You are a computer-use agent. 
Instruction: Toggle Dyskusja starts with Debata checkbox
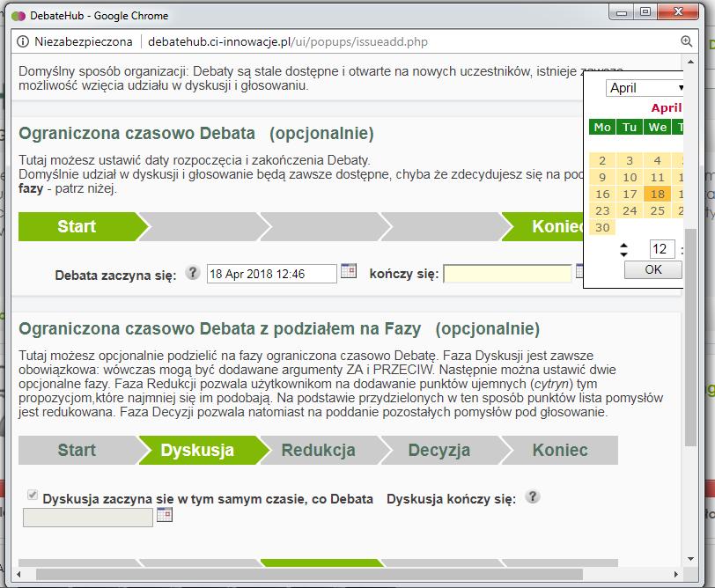click(33, 495)
